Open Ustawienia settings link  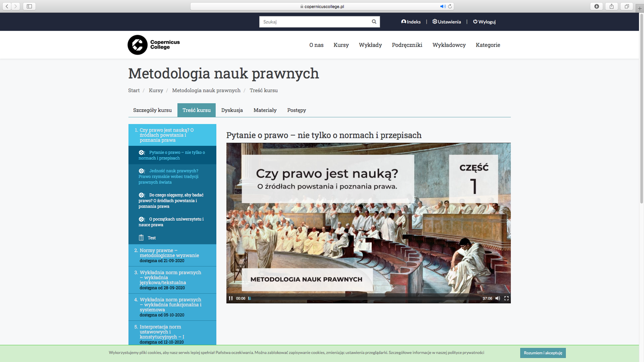click(x=447, y=22)
